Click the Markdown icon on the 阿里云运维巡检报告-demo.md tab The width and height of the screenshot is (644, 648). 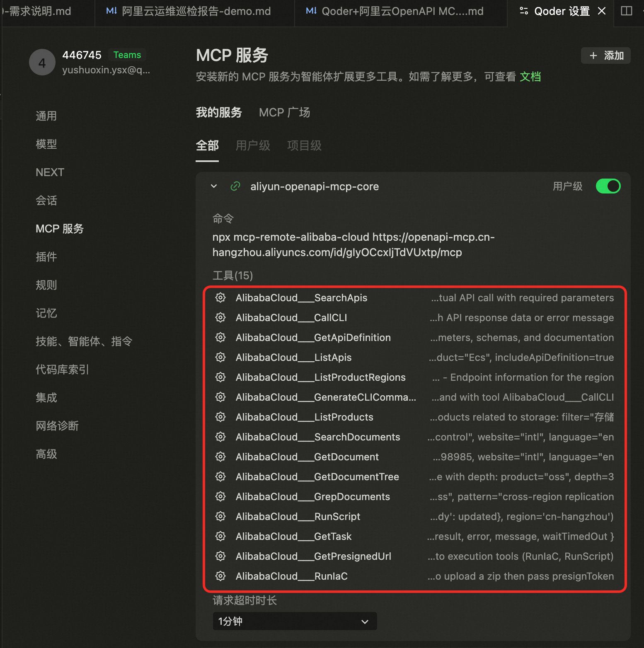[111, 11]
